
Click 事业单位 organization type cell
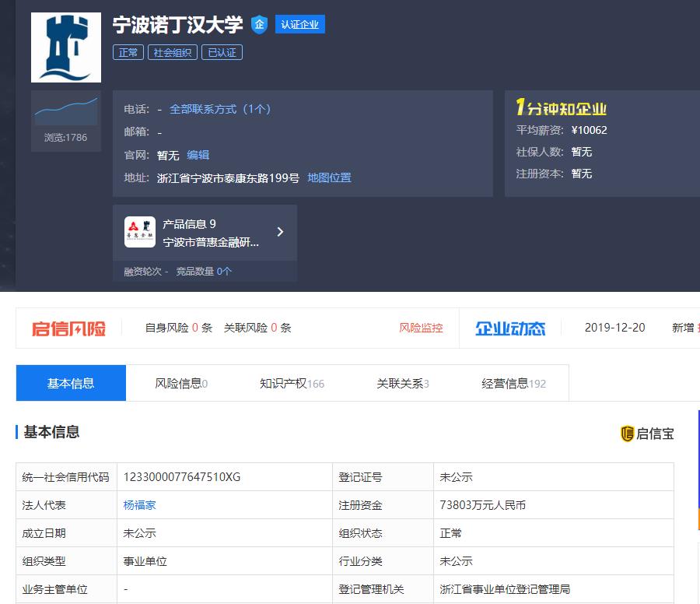click(x=225, y=561)
